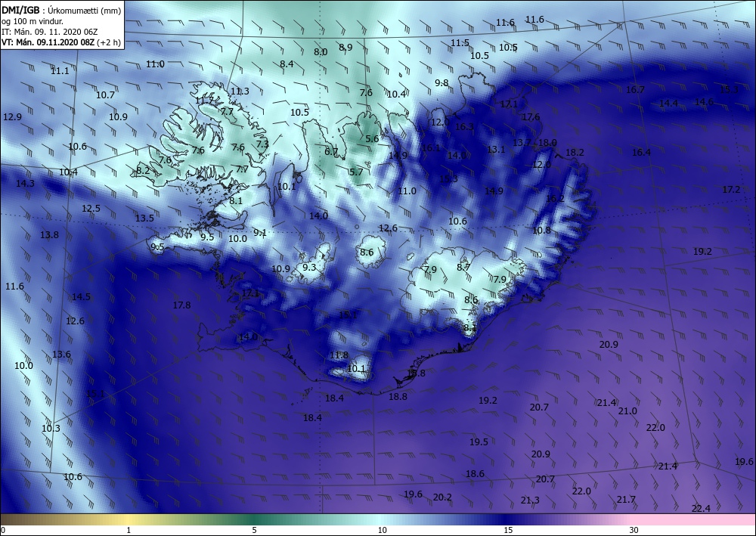The width and height of the screenshot is (756, 536).
Task: Select the 5.7 value label
Action: [356, 172]
